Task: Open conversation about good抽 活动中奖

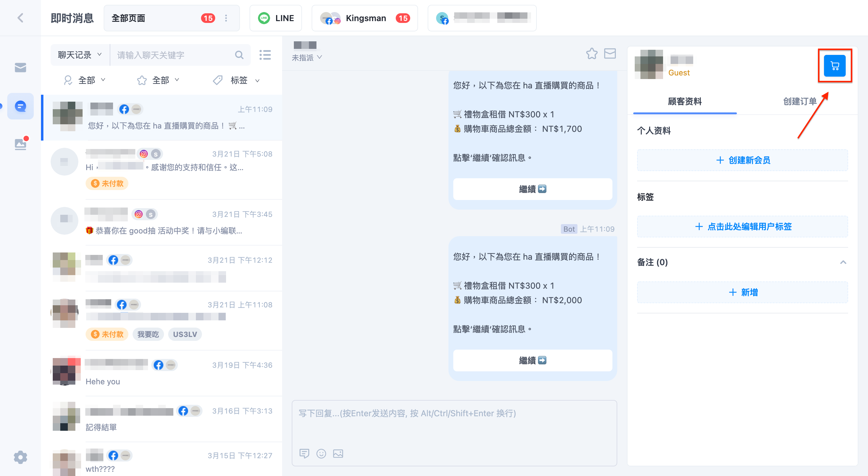Action: pyautogui.click(x=162, y=222)
